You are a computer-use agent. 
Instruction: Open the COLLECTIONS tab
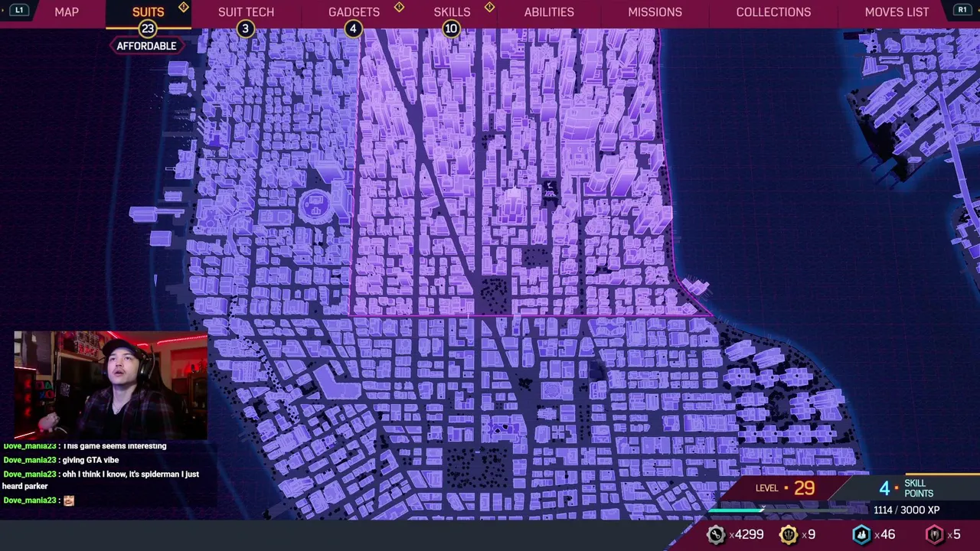(773, 12)
